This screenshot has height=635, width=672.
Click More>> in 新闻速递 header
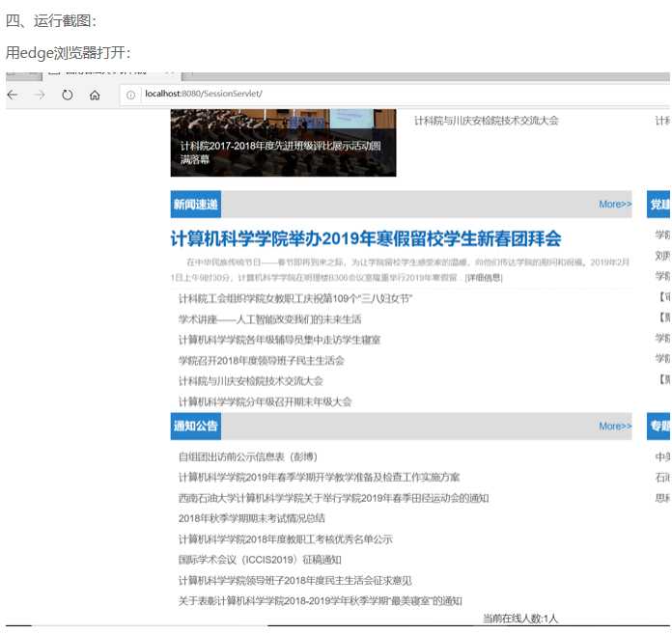click(x=615, y=205)
